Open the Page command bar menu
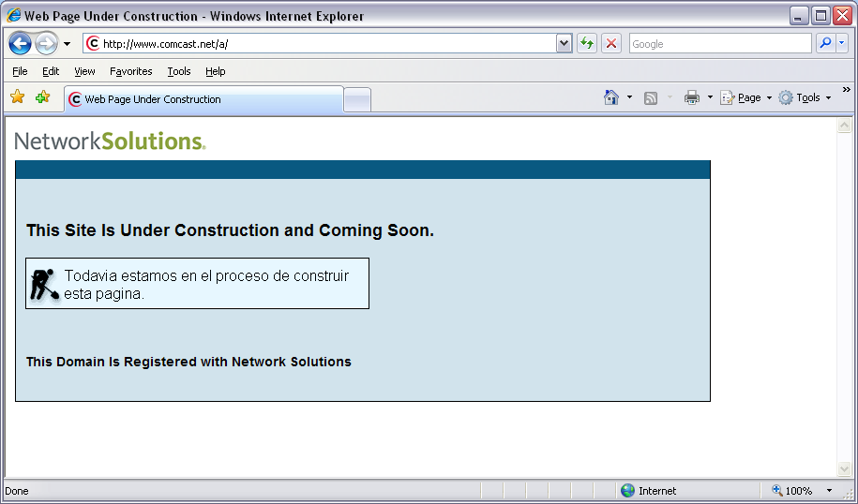The height and width of the screenshot is (504, 858). (746, 97)
